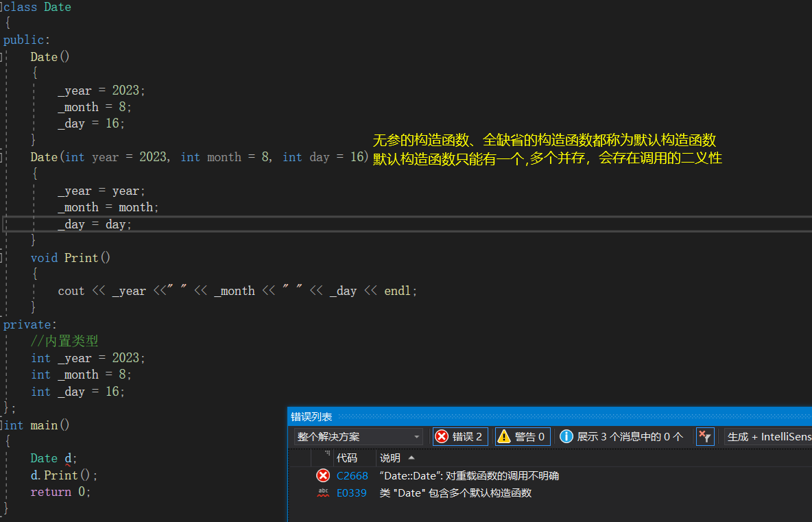
Task: Click the yellow 无参的构造函数 annotation line
Action: point(545,140)
